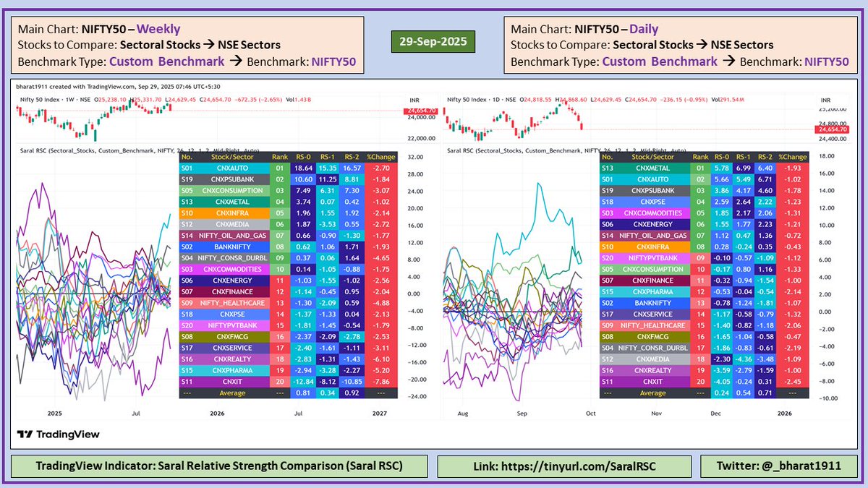
Task: Click the Rank header in the daily table
Action: 699,156
